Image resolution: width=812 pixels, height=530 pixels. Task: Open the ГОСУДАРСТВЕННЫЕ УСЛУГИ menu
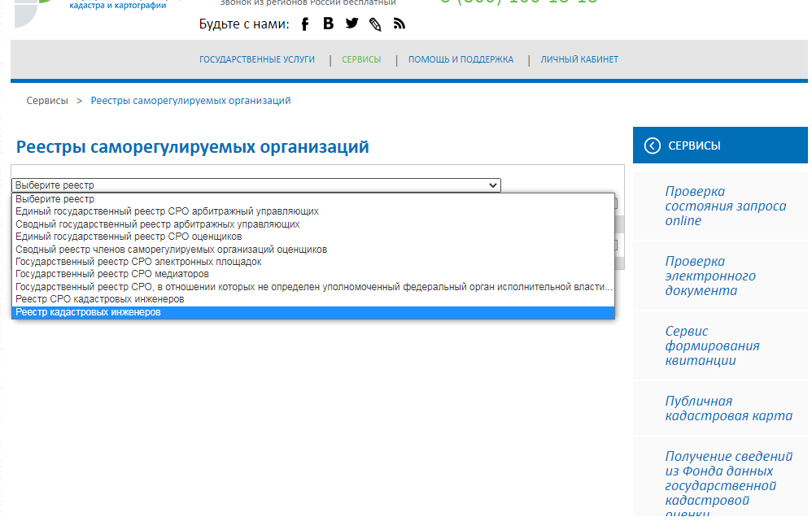[257, 59]
